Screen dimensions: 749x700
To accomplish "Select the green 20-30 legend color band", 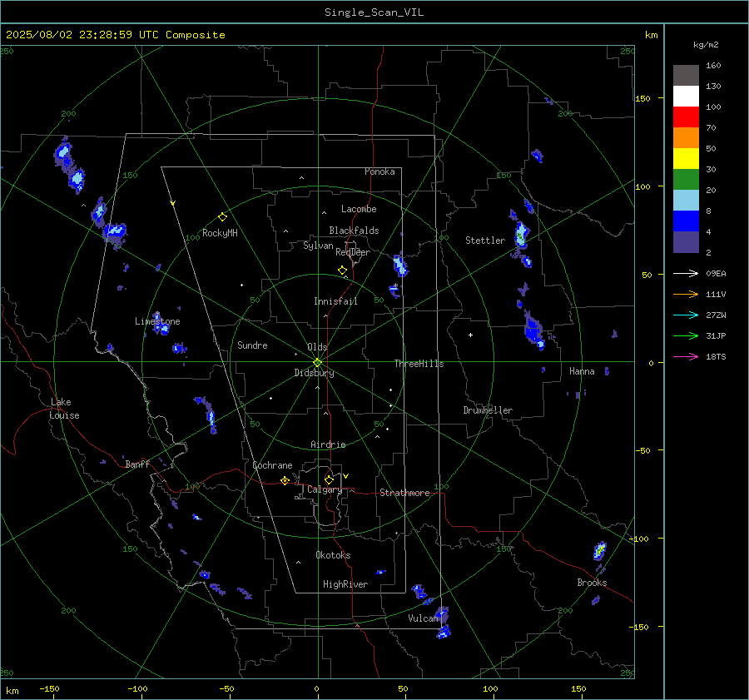I will click(x=686, y=179).
